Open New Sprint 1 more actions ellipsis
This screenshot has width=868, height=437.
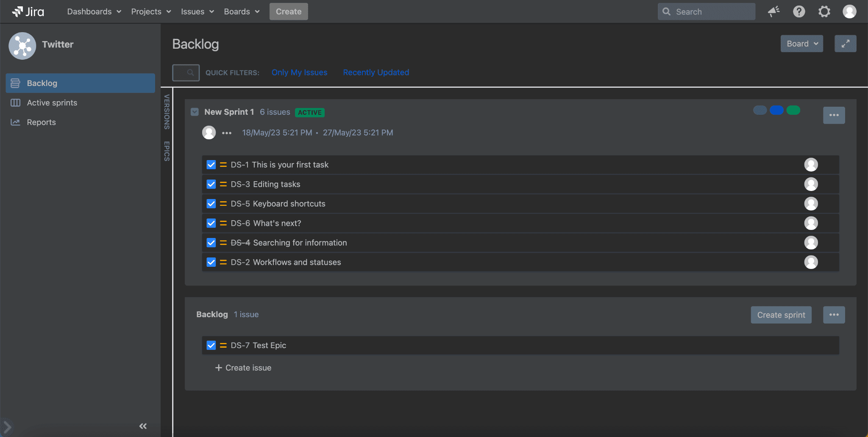pyautogui.click(x=834, y=115)
